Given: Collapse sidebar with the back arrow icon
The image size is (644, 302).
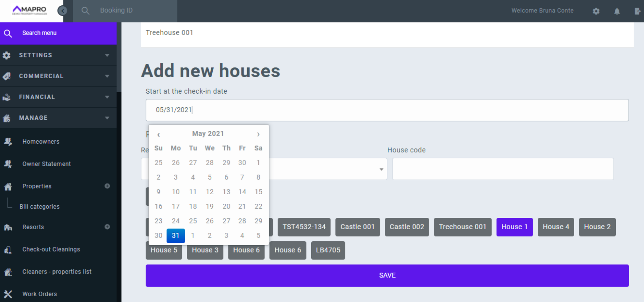Looking at the screenshot, I should tap(62, 11).
